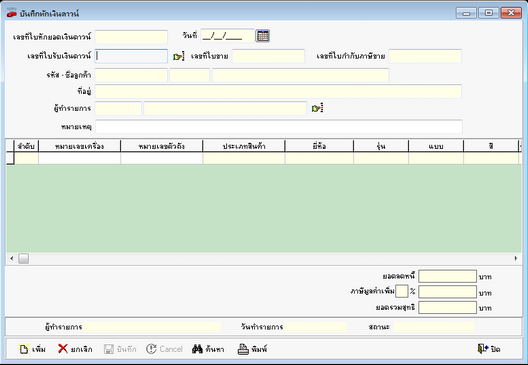Click the สถานะ status field

point(434,327)
